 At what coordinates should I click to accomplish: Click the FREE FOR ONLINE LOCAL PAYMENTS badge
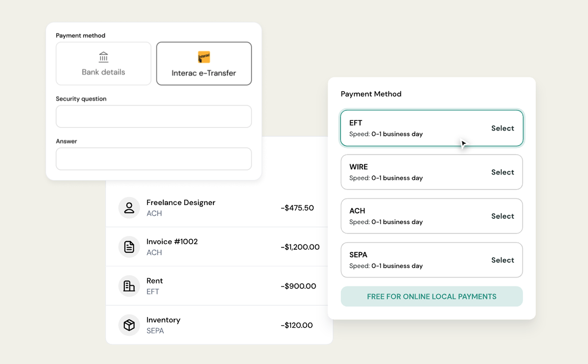432,296
